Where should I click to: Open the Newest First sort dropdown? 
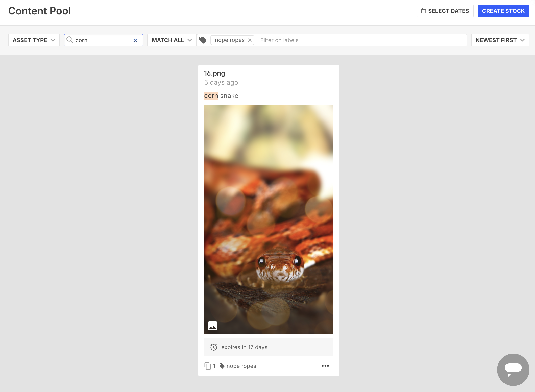[x=500, y=40]
